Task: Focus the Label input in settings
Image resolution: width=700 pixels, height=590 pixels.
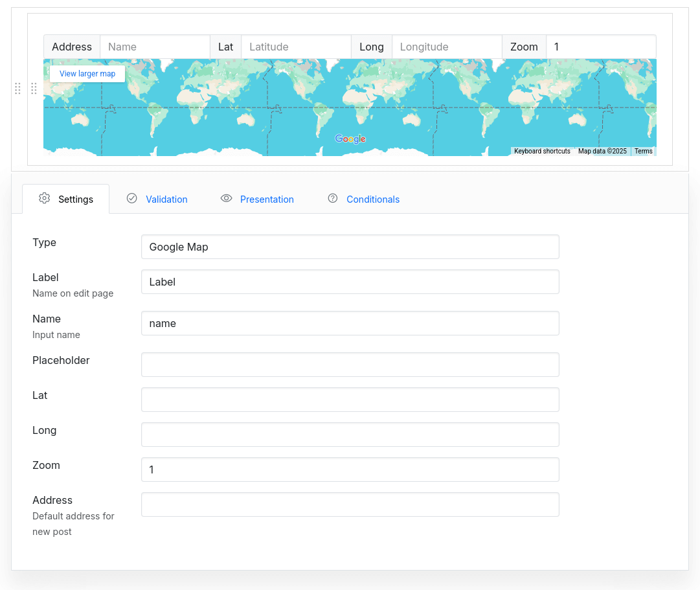Action: [x=350, y=282]
